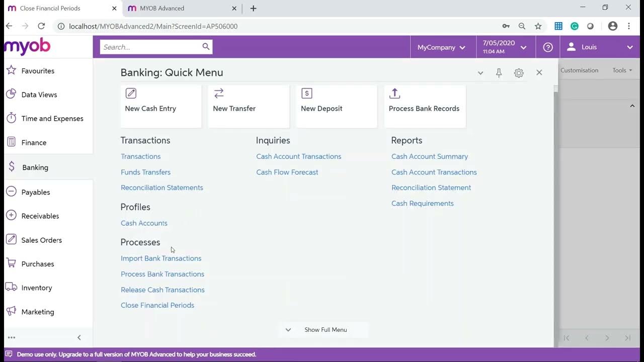Image resolution: width=644 pixels, height=362 pixels.
Task: Click New Transfer tile
Action: point(249,106)
